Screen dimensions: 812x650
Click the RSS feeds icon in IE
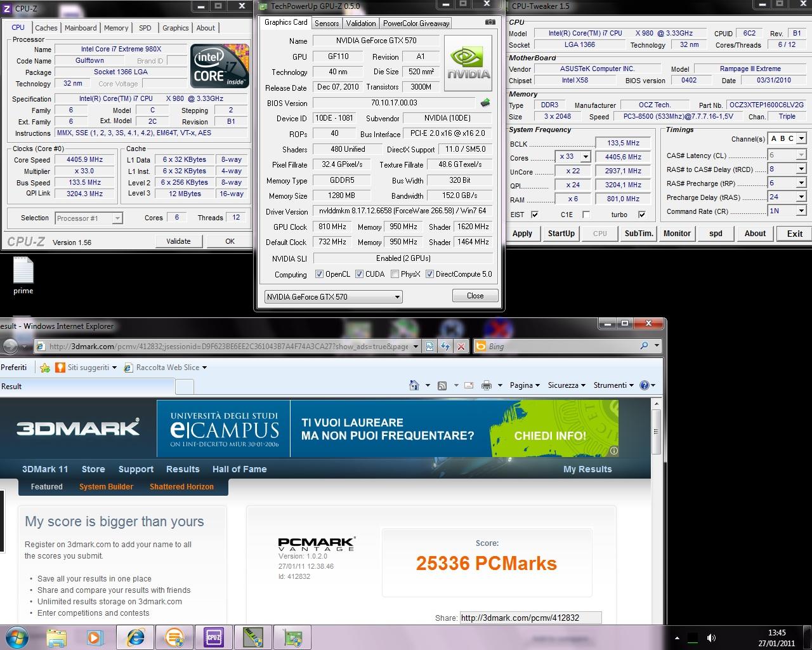(442, 385)
